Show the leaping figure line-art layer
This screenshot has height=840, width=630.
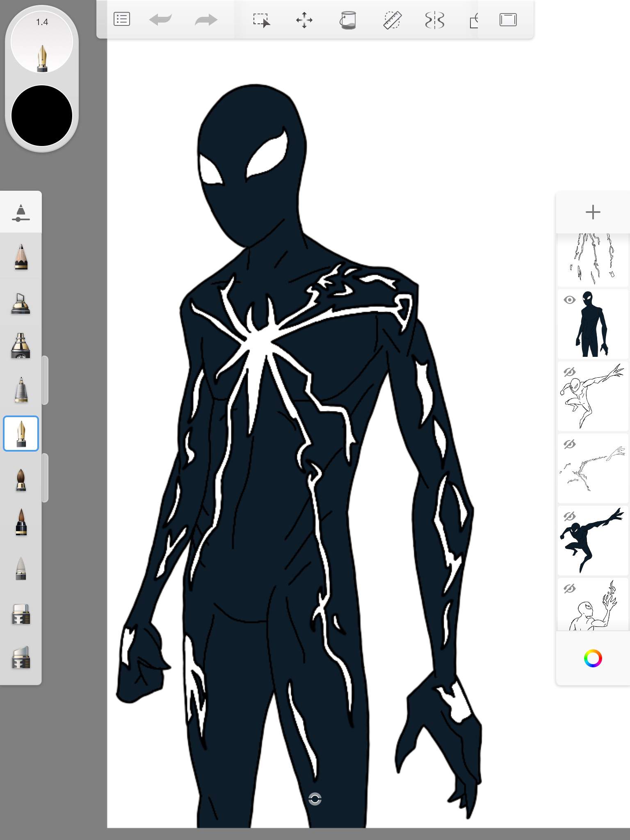pos(569,372)
